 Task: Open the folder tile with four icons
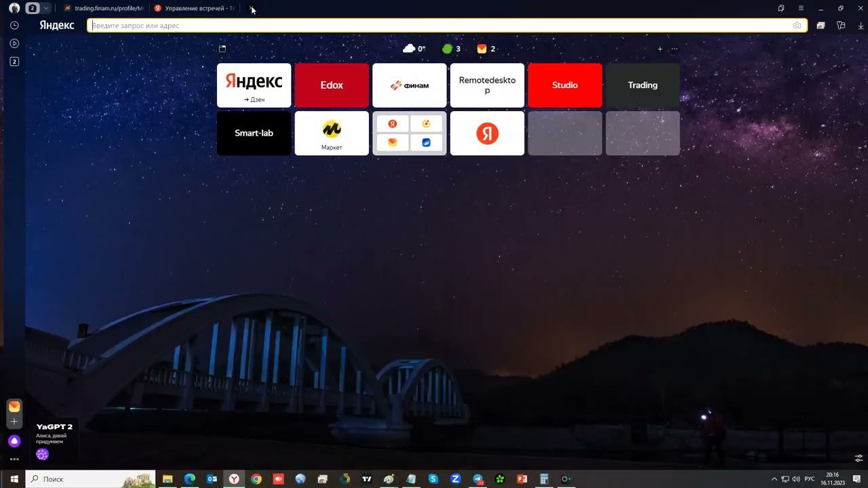410,134
